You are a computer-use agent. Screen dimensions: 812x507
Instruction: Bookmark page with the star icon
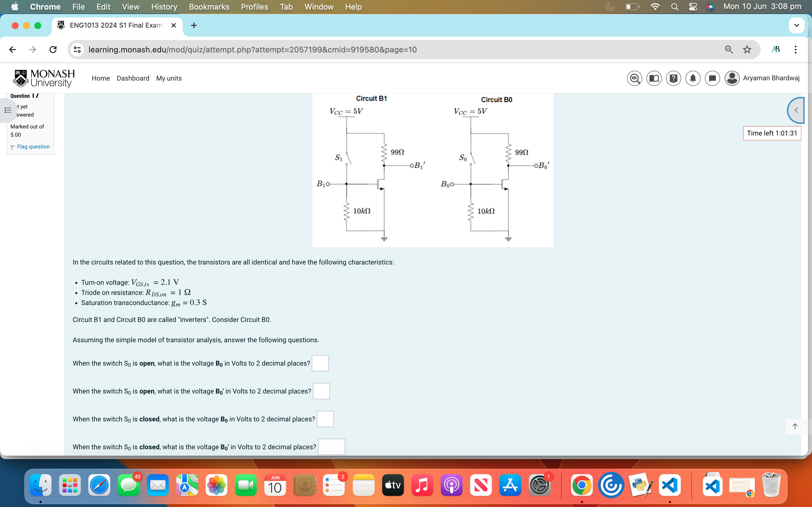click(747, 50)
